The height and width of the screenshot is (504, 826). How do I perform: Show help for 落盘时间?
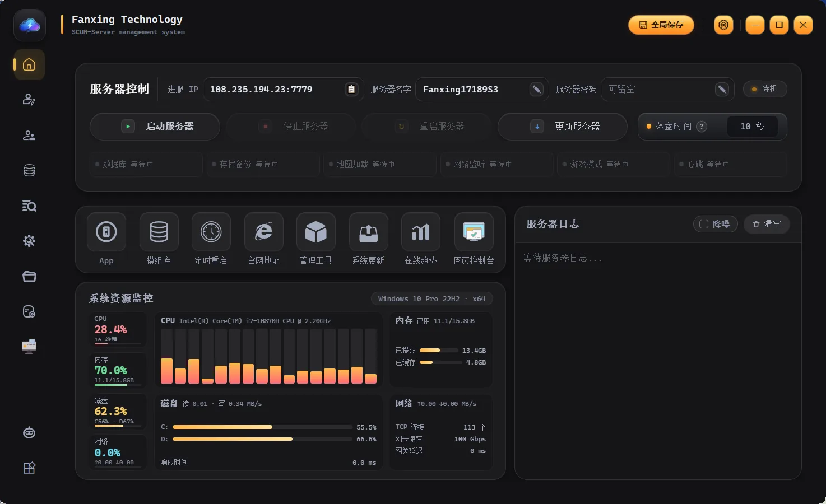point(701,127)
